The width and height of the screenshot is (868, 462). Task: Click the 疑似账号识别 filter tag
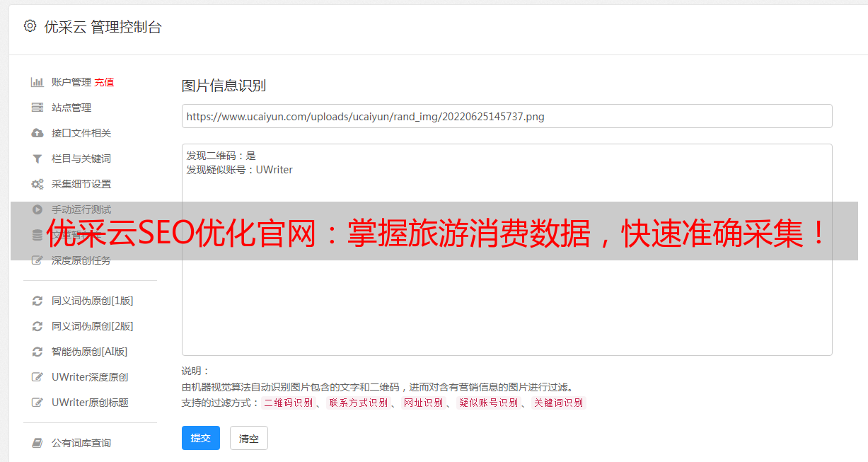488,403
